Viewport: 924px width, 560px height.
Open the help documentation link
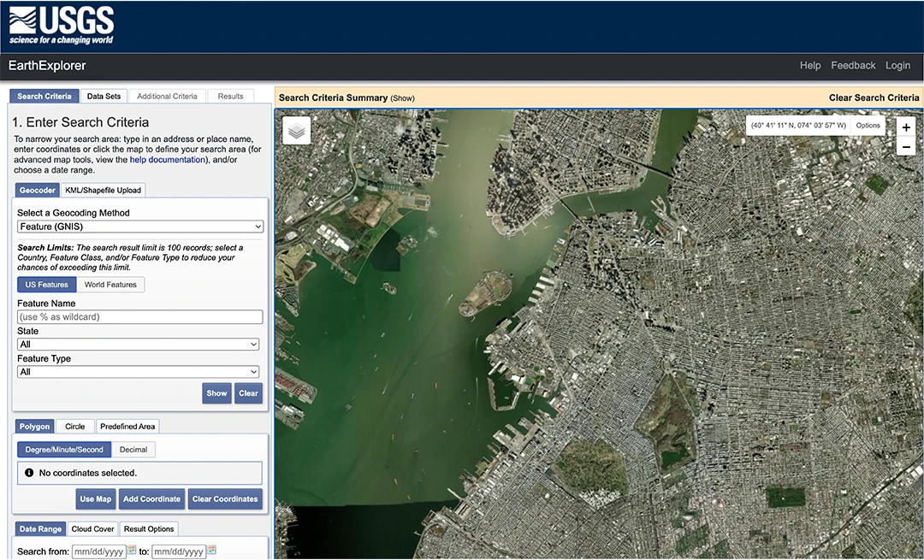(167, 160)
